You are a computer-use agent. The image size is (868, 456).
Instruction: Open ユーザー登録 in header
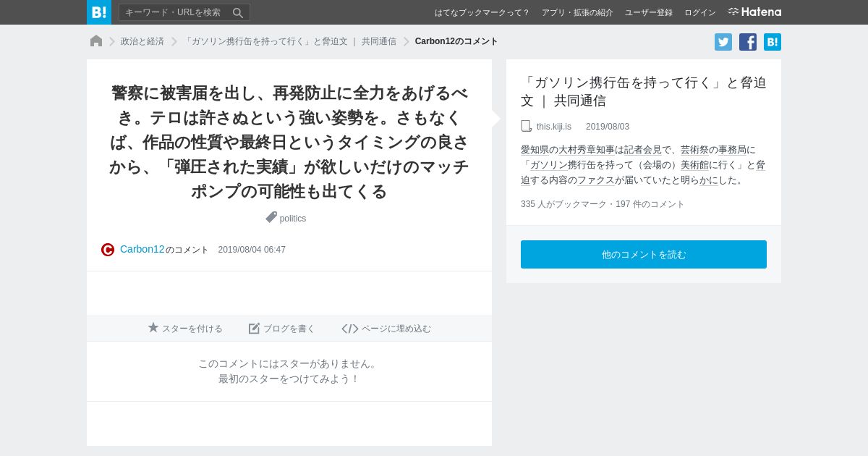(x=649, y=12)
